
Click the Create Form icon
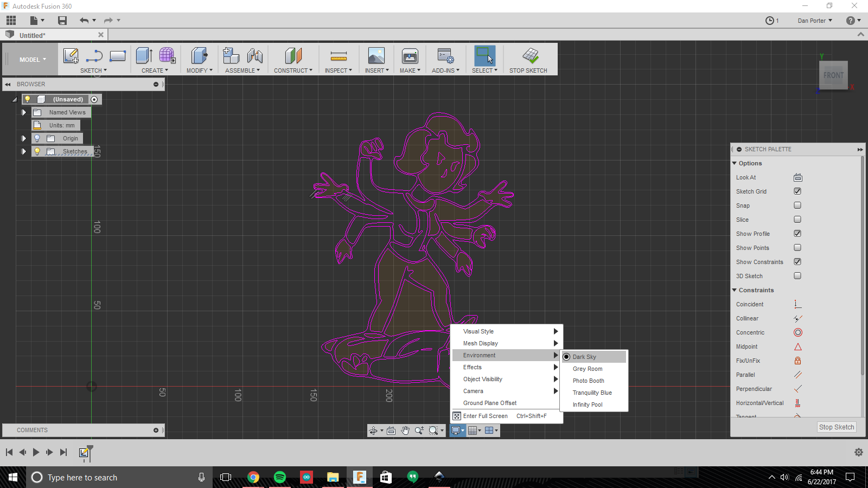click(167, 55)
